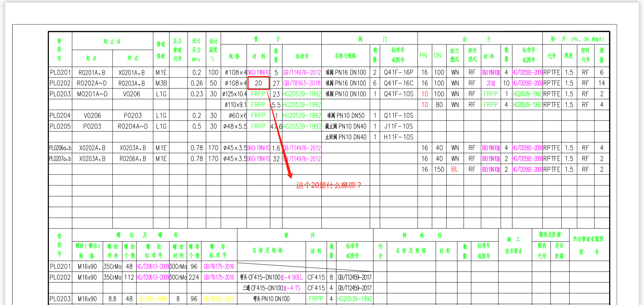Click the DN value 80

[x=439, y=105]
